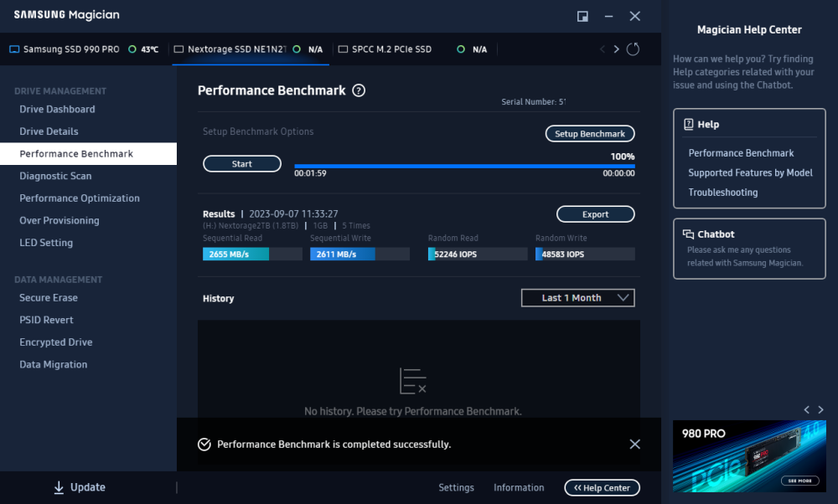Open Performance Benchmark help topic
Image resolution: width=838 pixels, height=504 pixels.
click(741, 153)
